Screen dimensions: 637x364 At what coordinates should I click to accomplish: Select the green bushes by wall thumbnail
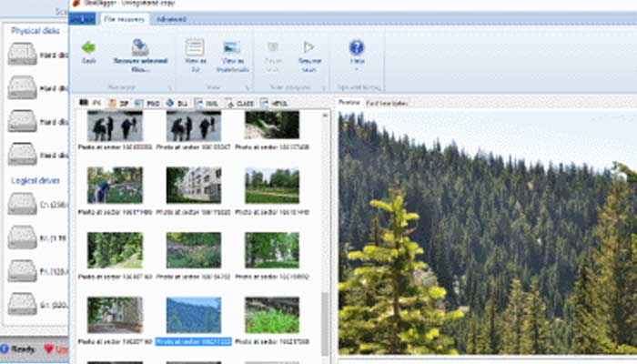pos(272,315)
